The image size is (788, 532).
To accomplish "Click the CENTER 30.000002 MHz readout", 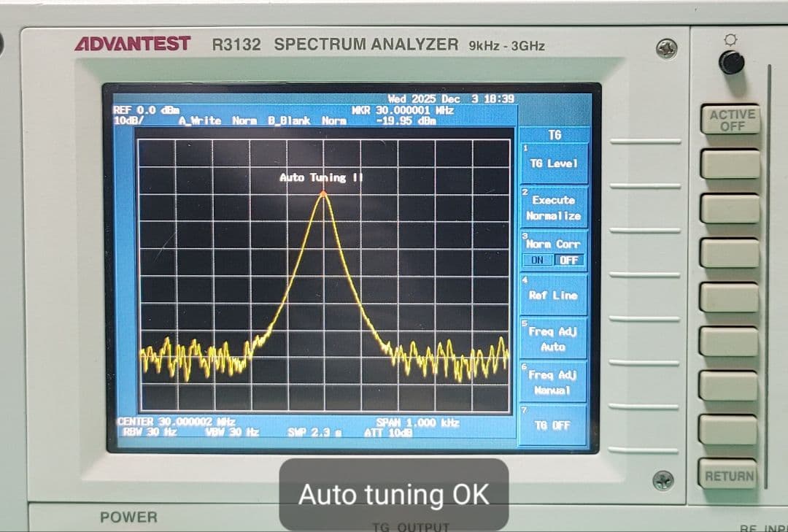I will pos(171,421).
